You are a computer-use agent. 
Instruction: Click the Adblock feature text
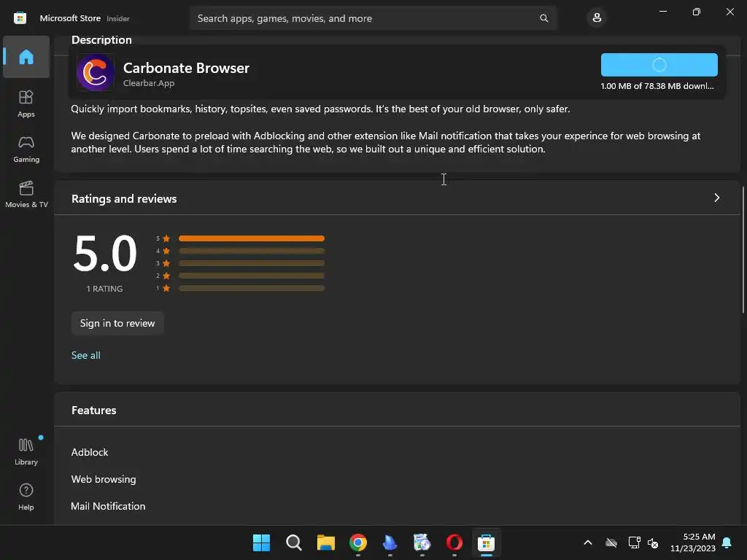90,452
